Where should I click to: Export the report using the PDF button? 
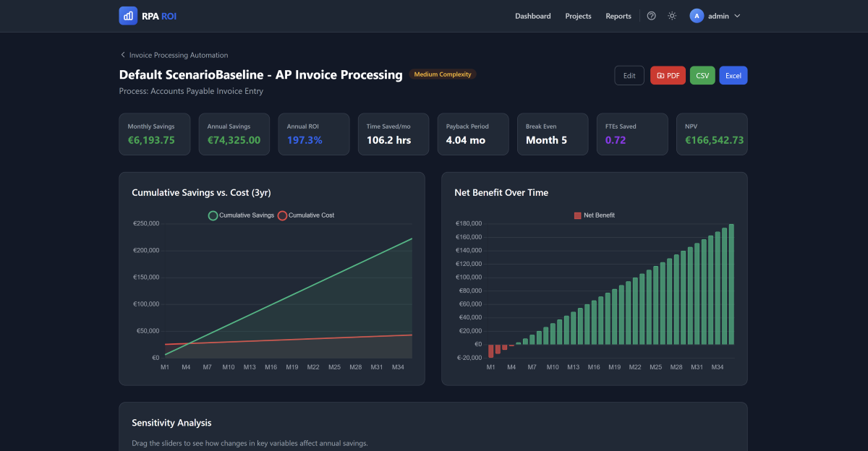pyautogui.click(x=668, y=75)
